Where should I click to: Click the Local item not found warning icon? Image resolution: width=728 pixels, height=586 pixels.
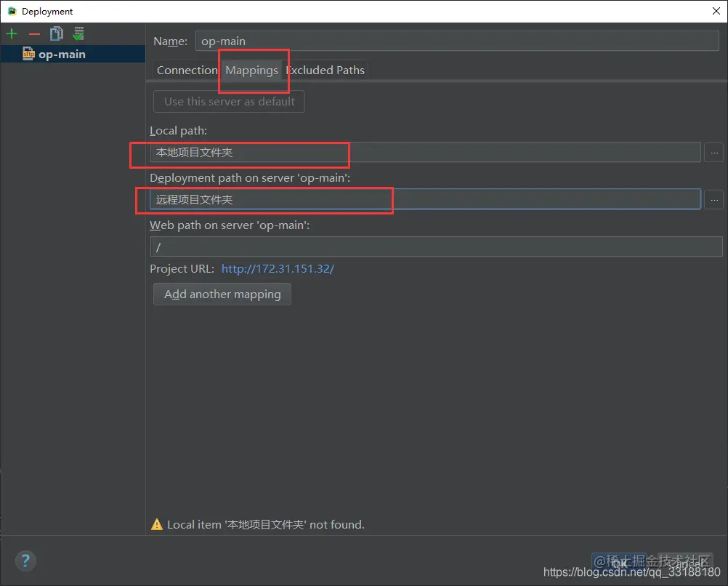pos(157,525)
